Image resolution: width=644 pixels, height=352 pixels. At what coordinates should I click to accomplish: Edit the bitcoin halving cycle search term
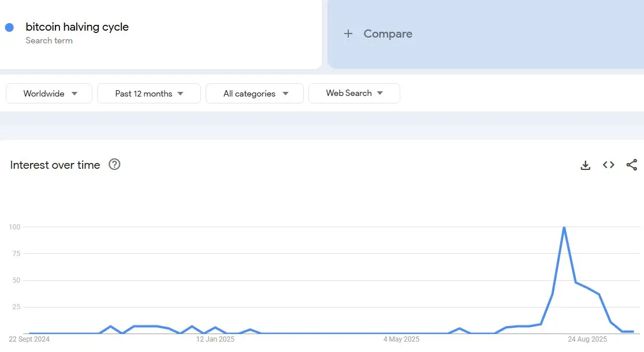77,27
